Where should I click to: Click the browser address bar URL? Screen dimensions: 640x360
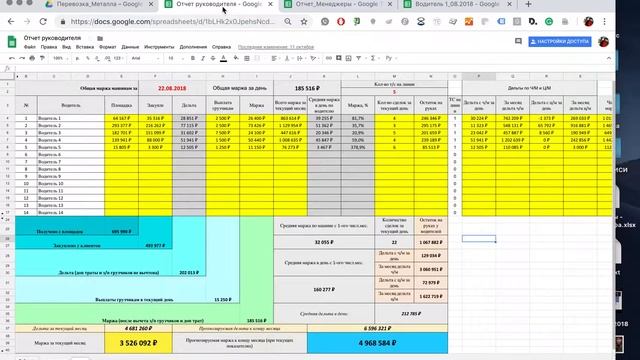click(173, 22)
